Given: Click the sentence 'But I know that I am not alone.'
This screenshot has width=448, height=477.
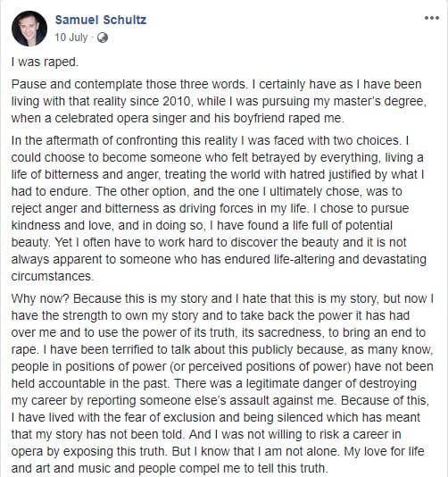Looking at the screenshot, I should 255,451.
